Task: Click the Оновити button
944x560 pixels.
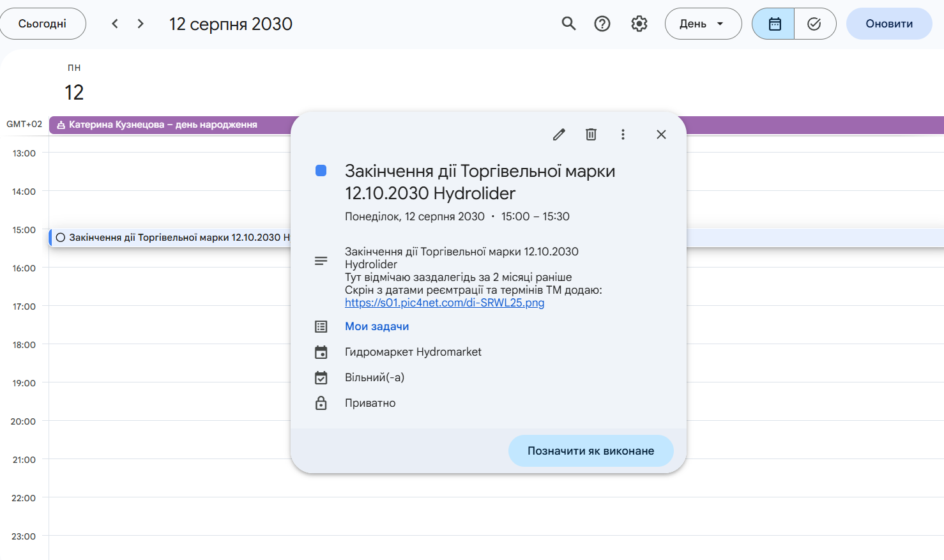Action: coord(888,24)
